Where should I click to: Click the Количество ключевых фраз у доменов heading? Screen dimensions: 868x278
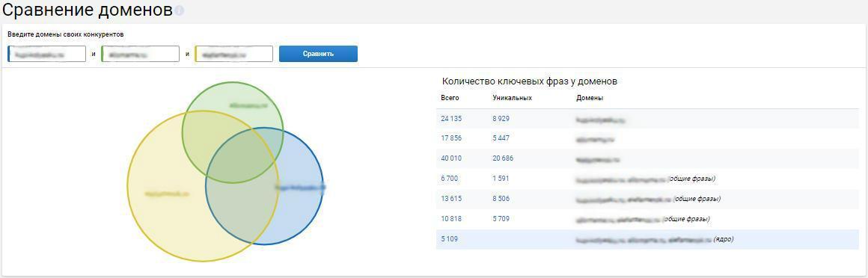pyautogui.click(x=530, y=81)
